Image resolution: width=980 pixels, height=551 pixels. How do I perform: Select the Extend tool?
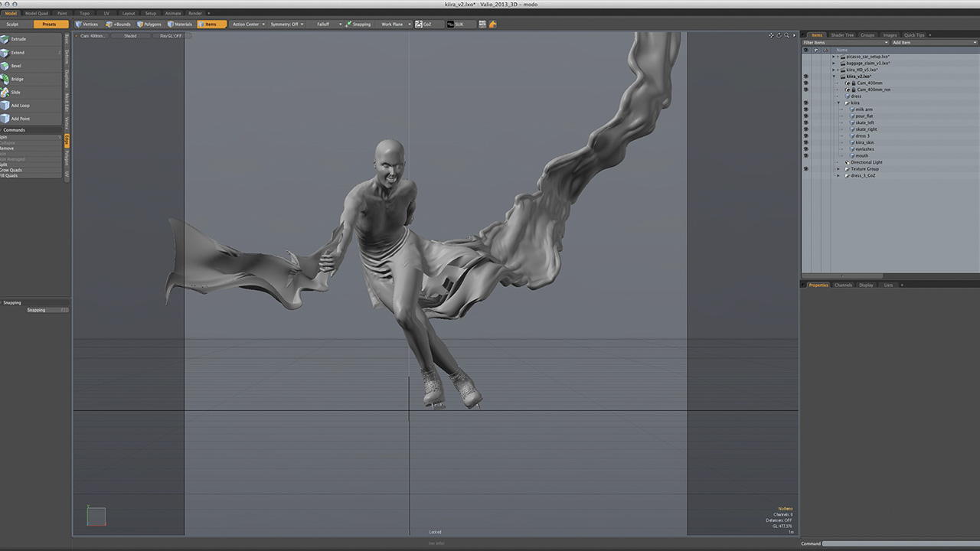pos(31,53)
